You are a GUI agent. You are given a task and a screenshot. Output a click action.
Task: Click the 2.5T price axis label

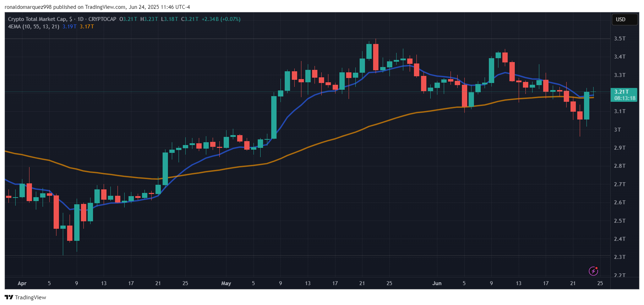(x=620, y=221)
